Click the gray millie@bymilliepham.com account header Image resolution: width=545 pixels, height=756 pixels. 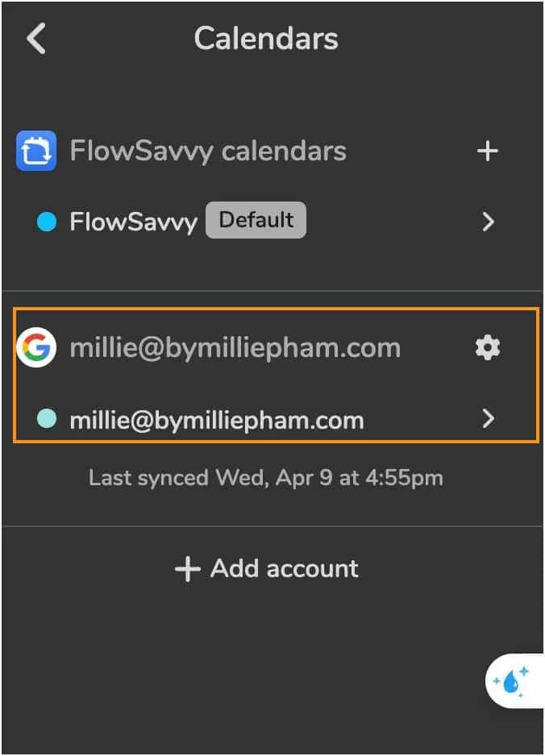[x=235, y=348]
